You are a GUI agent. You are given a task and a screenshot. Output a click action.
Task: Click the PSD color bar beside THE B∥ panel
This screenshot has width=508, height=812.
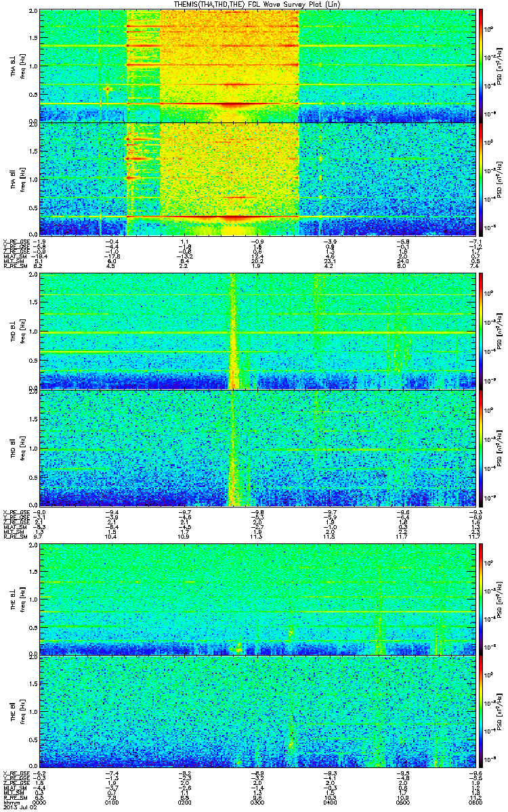click(x=481, y=713)
